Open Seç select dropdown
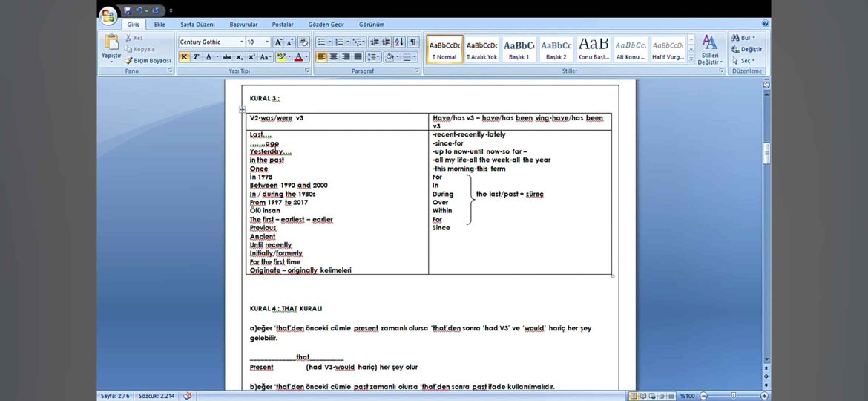Viewport: 868px width, 401px height. [743, 61]
